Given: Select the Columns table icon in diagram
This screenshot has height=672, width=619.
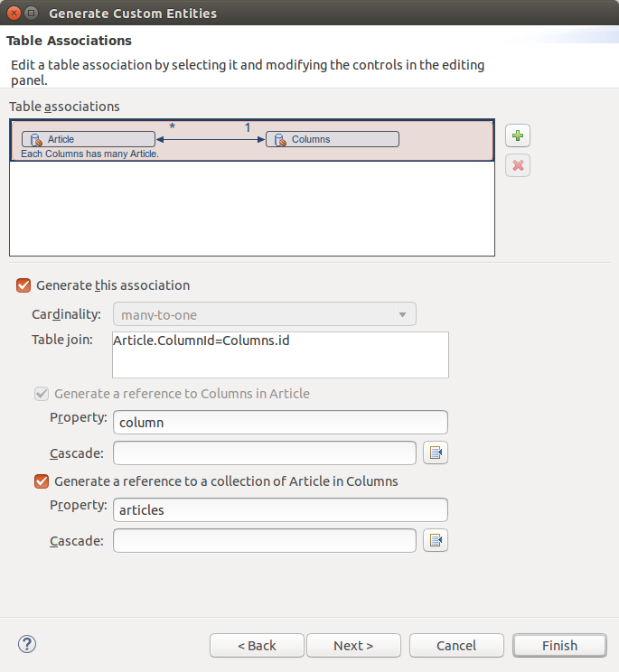Looking at the screenshot, I should [x=280, y=140].
